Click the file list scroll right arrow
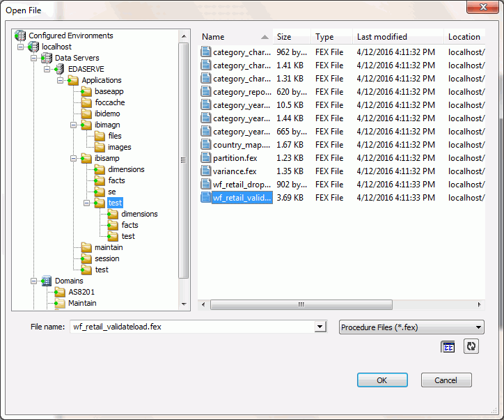The width and height of the screenshot is (504, 420). point(479,304)
